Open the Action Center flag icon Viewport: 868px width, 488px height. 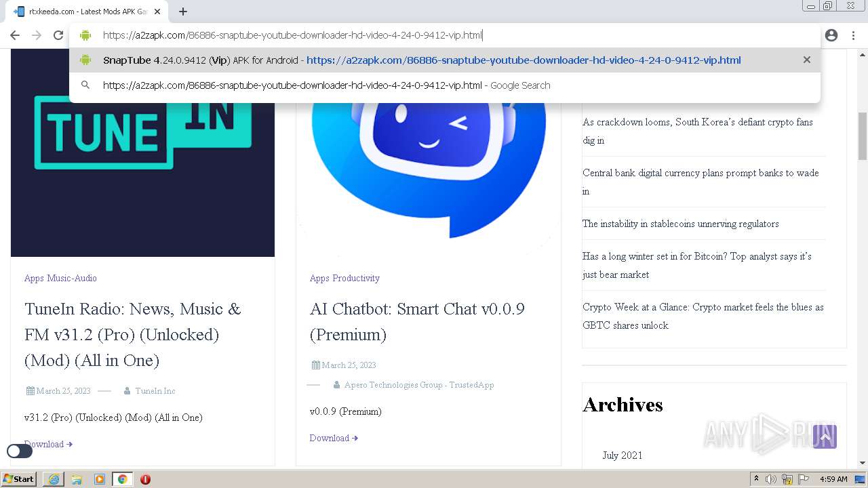point(803,479)
